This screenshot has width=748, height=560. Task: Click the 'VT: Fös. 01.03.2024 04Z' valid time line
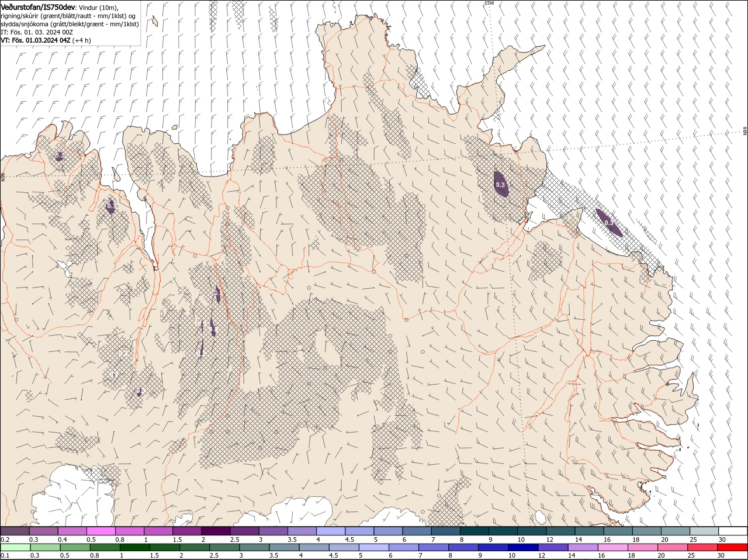(x=36, y=40)
